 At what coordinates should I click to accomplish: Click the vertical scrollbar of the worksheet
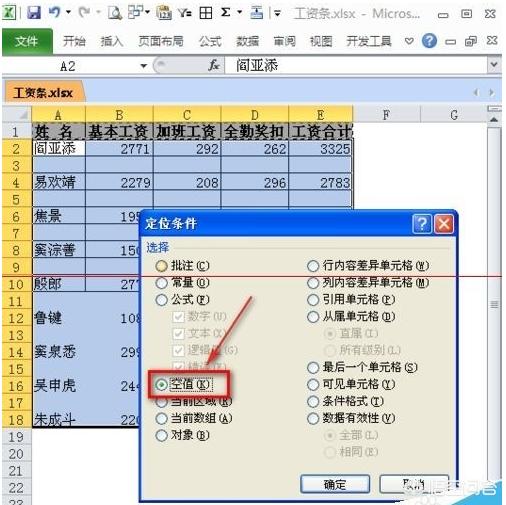[494, 304]
